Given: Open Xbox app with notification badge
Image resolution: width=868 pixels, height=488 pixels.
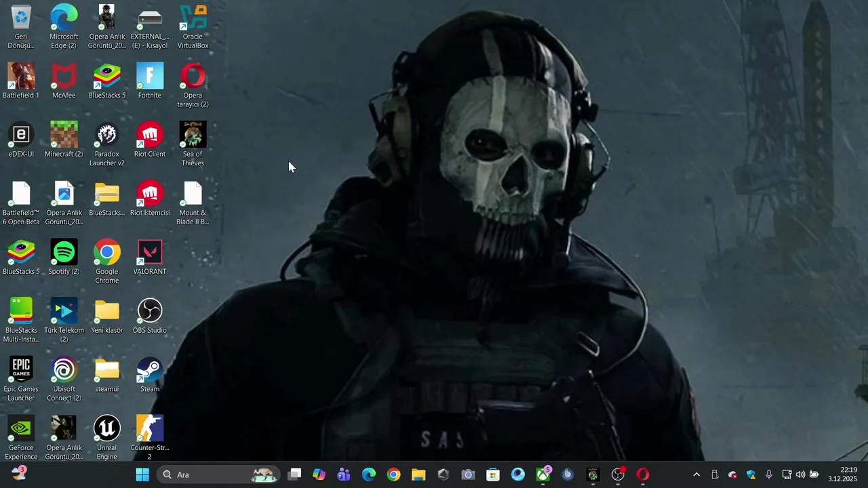Looking at the screenshot, I should point(543,474).
